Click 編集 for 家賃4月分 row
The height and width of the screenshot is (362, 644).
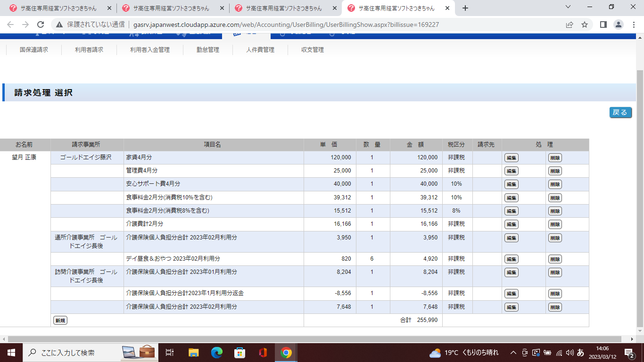click(x=511, y=158)
